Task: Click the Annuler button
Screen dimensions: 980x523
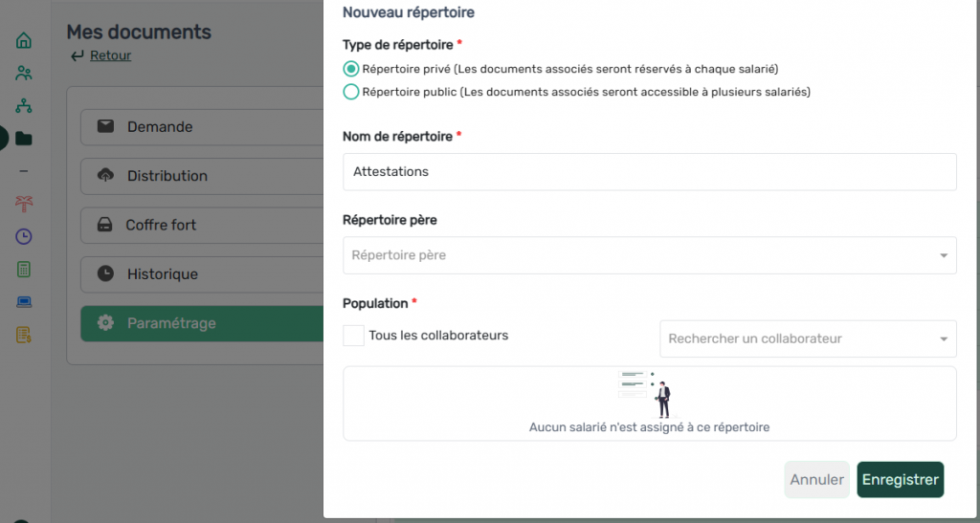Action: tap(816, 480)
